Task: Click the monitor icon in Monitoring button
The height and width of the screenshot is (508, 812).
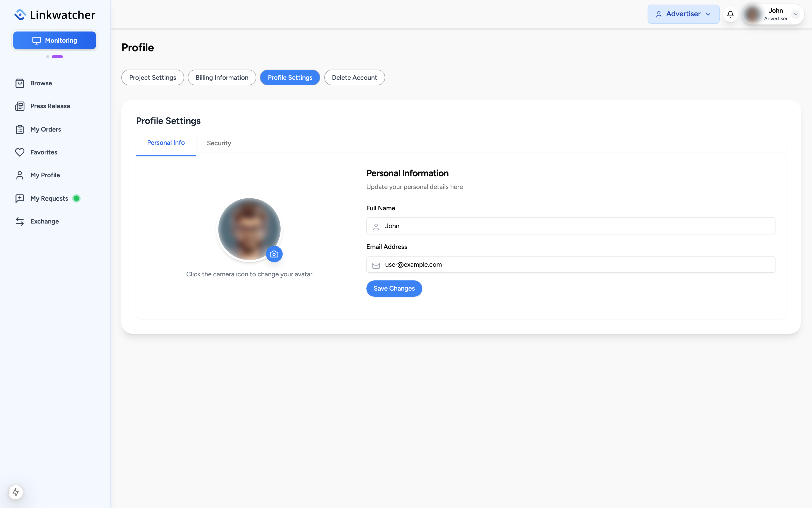Action: pos(36,41)
